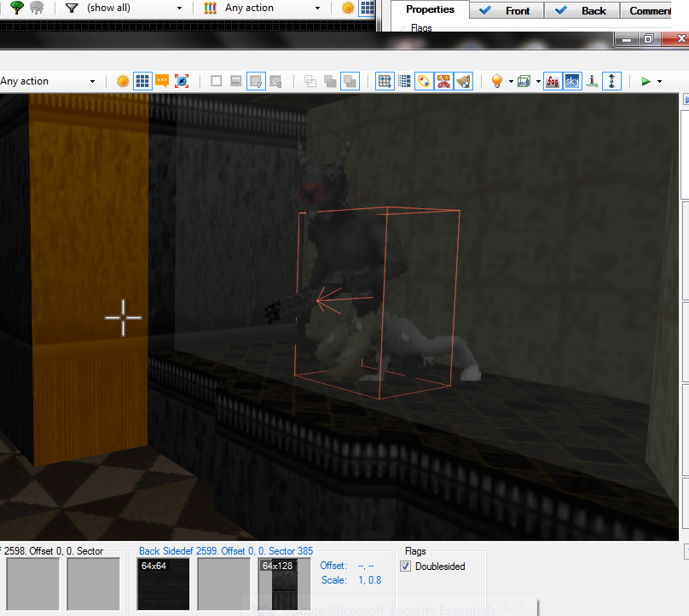Open the test map options dropdown arrow
The width and height of the screenshot is (689, 616).
pos(659,82)
